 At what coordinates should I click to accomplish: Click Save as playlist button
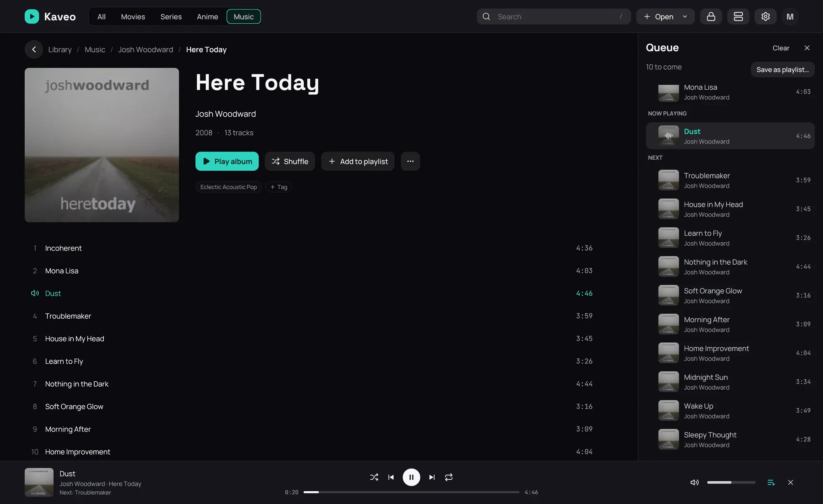tap(782, 70)
